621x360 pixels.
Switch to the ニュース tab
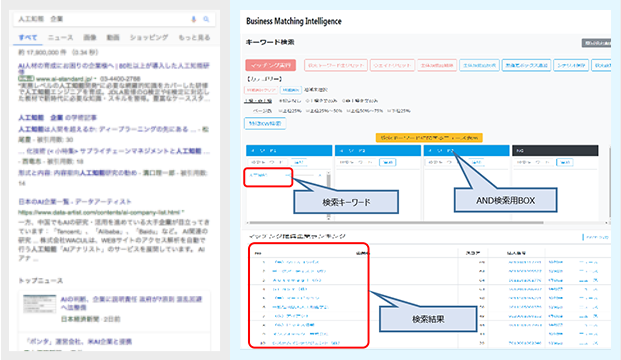(x=60, y=38)
